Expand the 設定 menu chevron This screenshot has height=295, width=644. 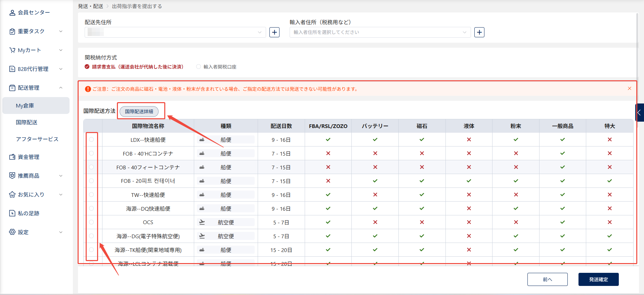61,232
